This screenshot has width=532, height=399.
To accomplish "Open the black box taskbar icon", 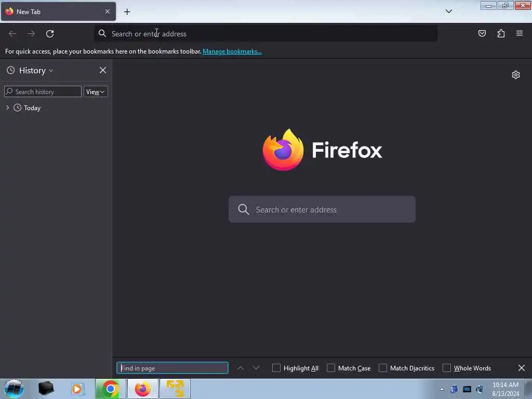I will pyautogui.click(x=46, y=389).
